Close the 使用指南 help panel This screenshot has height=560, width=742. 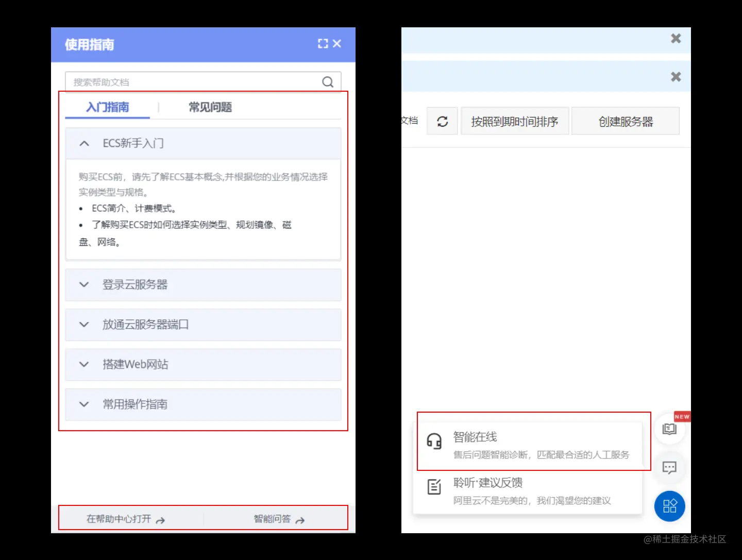pos(337,44)
